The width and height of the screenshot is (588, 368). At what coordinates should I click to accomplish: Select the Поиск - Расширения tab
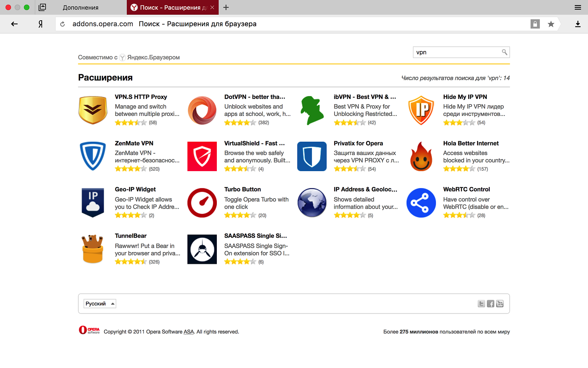(x=173, y=7)
